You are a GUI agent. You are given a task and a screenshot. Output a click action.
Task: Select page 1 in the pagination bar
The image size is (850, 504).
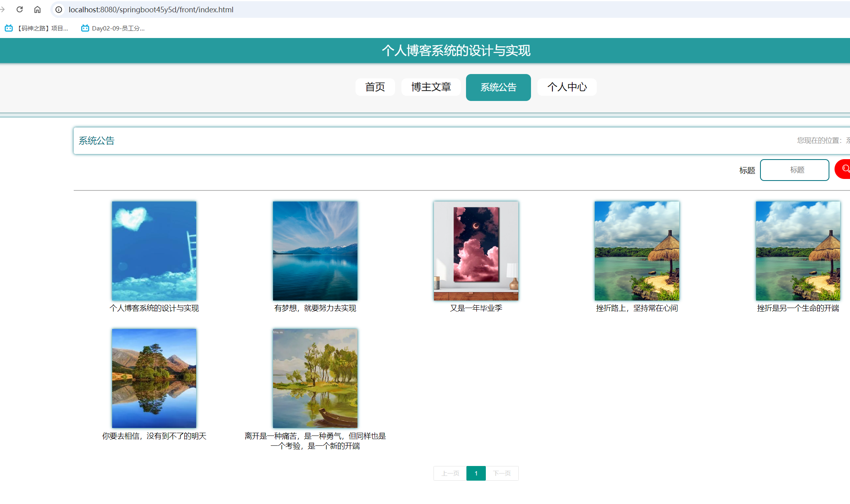tap(476, 473)
